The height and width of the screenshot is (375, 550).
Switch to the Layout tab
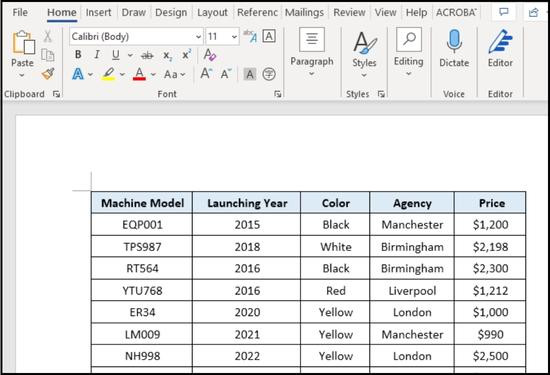point(212,13)
